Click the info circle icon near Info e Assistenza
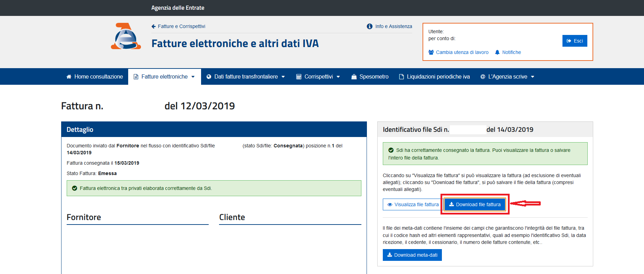 tap(370, 26)
